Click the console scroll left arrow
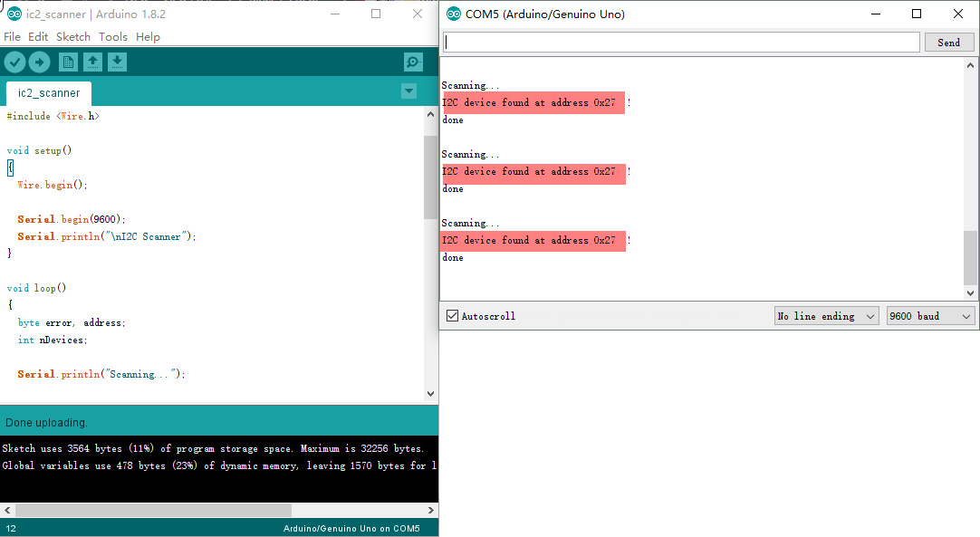 tap(7, 510)
